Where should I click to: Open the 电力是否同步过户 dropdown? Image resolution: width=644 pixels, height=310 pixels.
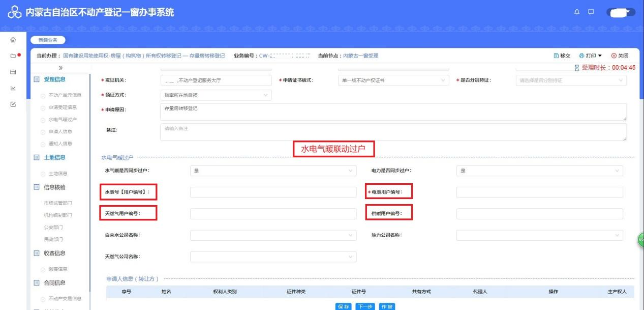(539, 171)
